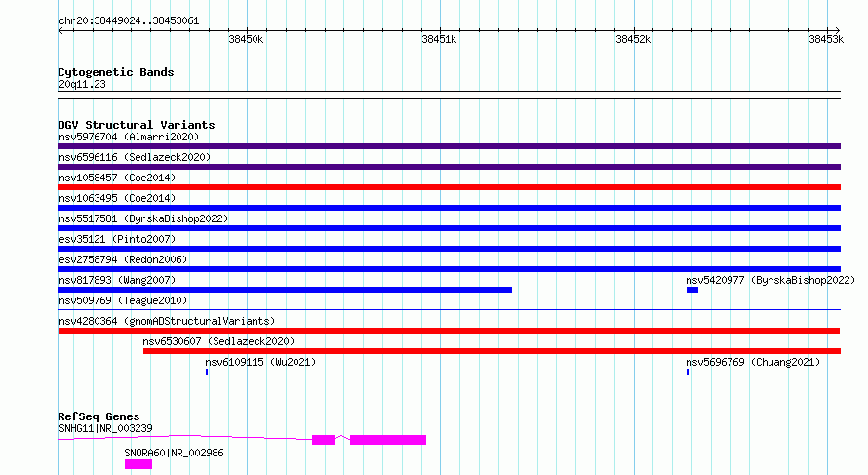The image size is (868, 475).
Task: Click the SNHG11|NR_003239 gene label
Action: [x=105, y=428]
